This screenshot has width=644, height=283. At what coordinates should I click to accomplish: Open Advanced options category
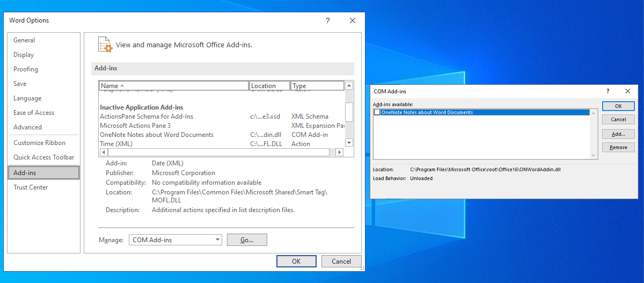tap(43, 127)
